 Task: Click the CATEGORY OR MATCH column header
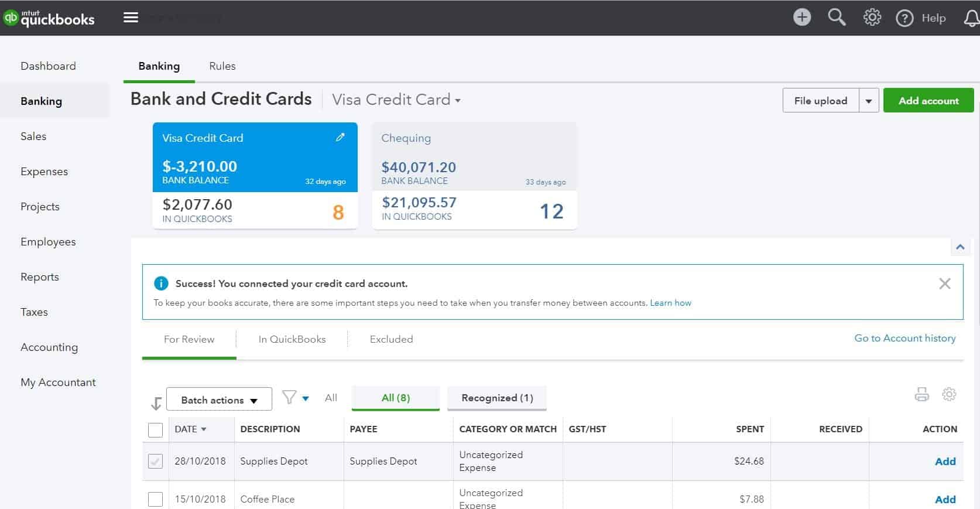point(508,429)
